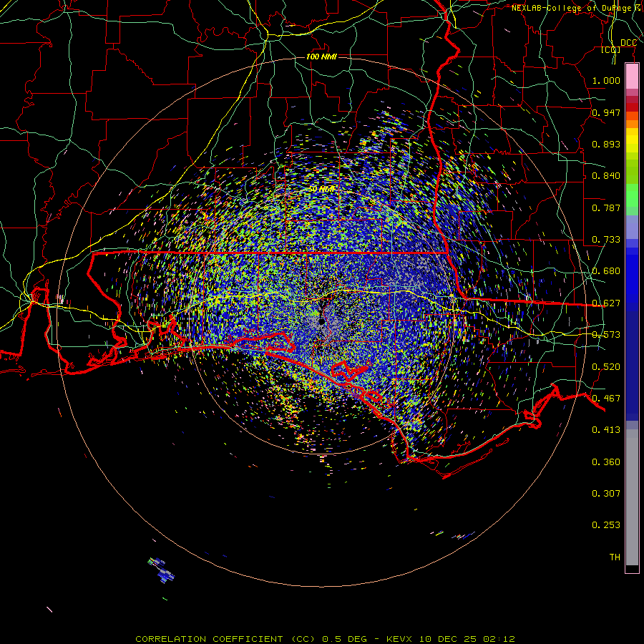Click the 50 NMI range ring label
This screenshot has width=644, height=644.
pyautogui.click(x=321, y=190)
